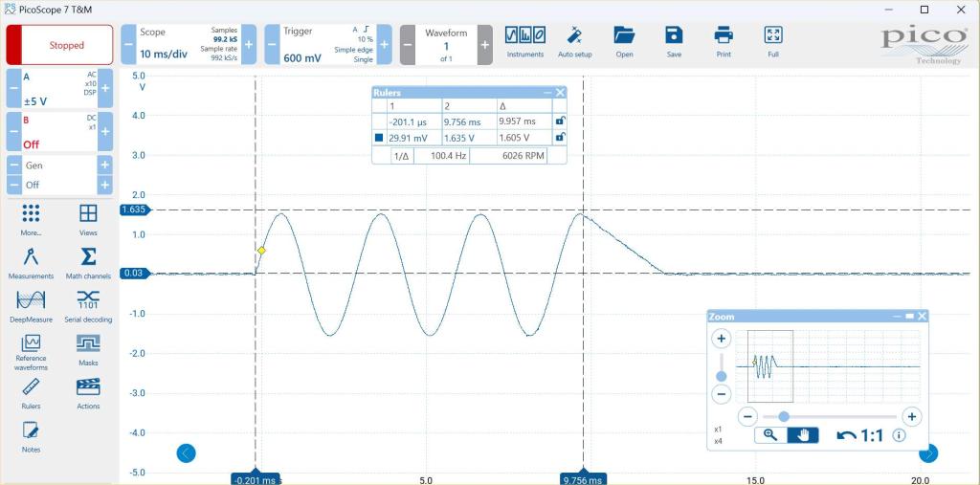Open the More... menu

click(x=31, y=218)
